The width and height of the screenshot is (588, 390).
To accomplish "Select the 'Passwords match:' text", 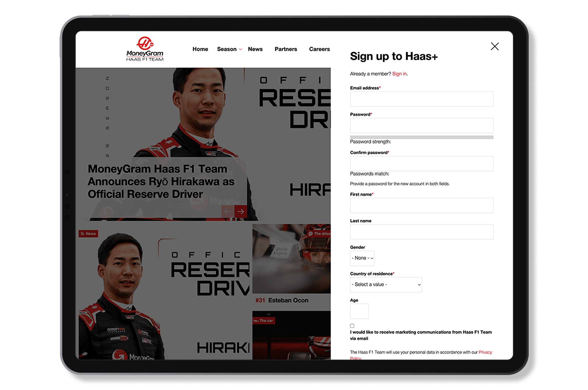I will tap(369, 174).
